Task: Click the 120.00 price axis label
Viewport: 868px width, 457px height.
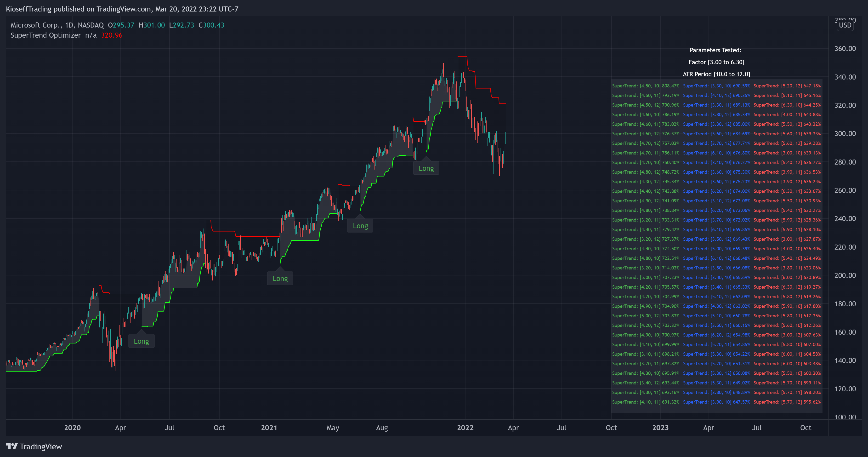Action: tap(845, 388)
